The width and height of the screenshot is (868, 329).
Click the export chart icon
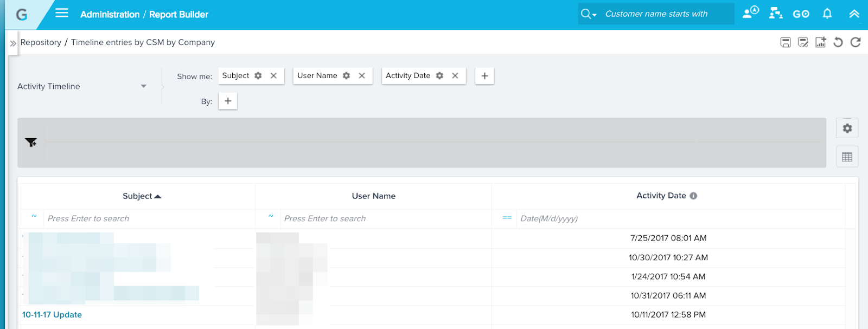click(820, 42)
